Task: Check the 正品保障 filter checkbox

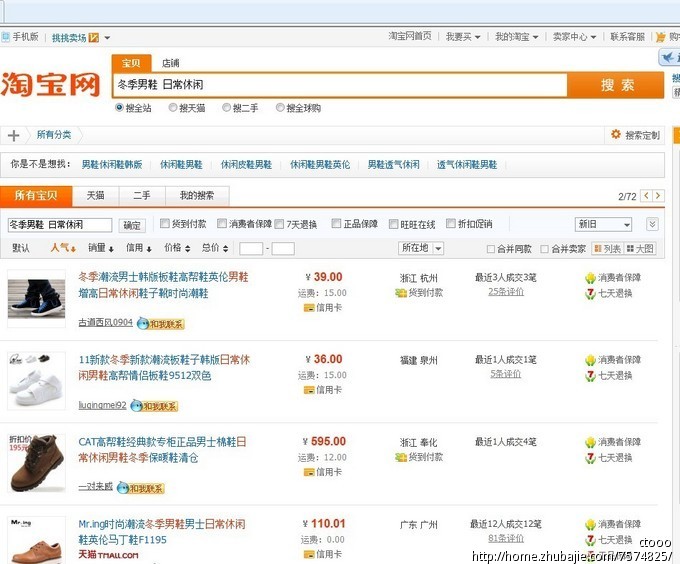Action: (x=336, y=223)
